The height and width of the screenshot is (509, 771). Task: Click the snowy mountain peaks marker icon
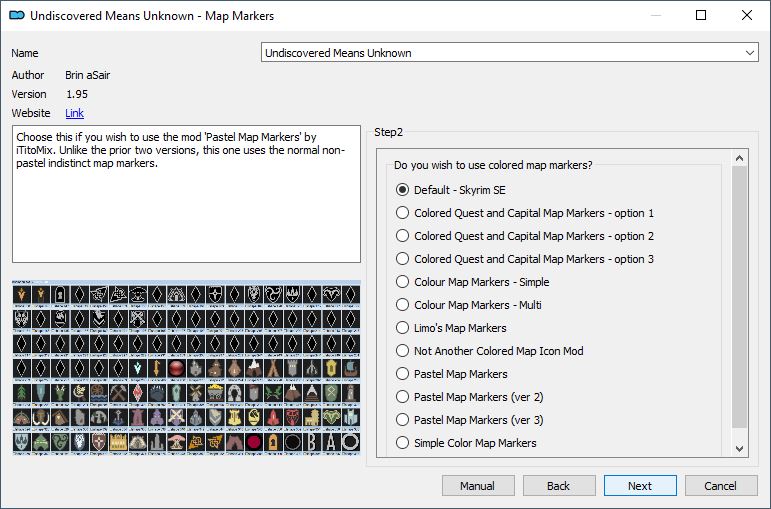(254, 368)
